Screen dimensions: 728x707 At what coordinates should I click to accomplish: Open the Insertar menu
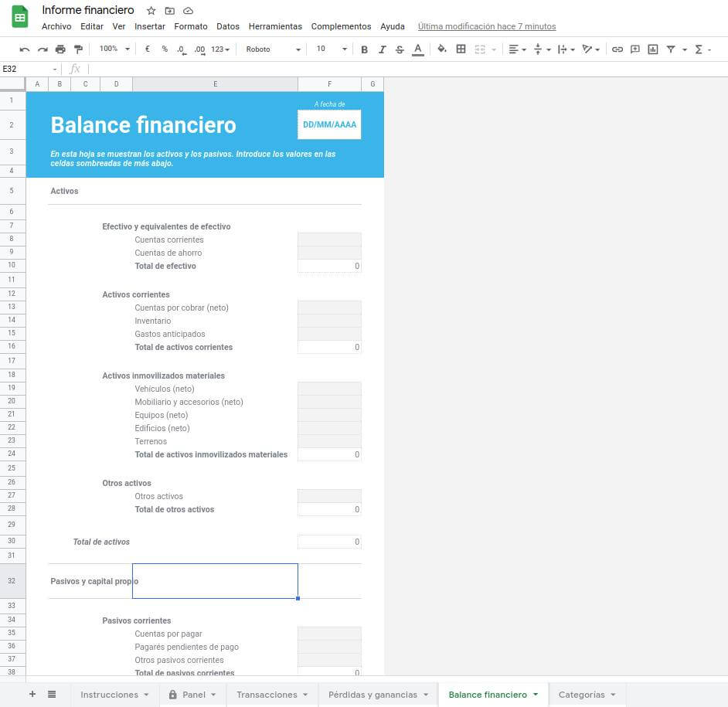pos(149,25)
